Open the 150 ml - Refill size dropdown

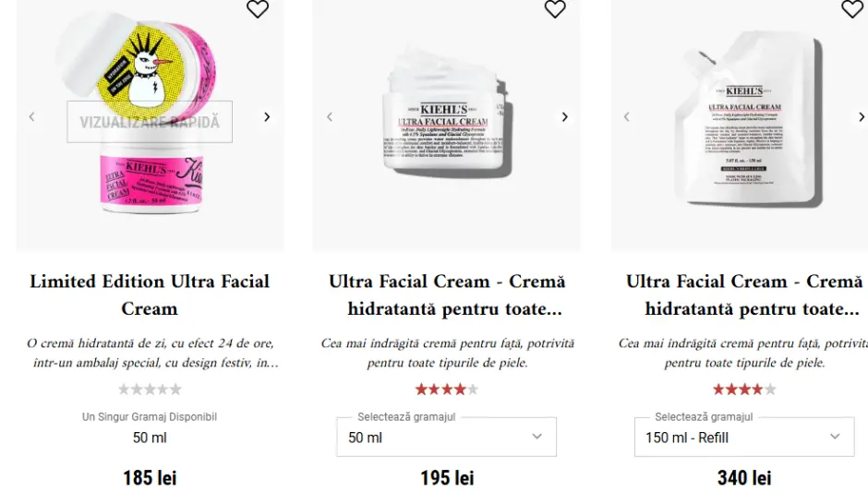(x=744, y=438)
